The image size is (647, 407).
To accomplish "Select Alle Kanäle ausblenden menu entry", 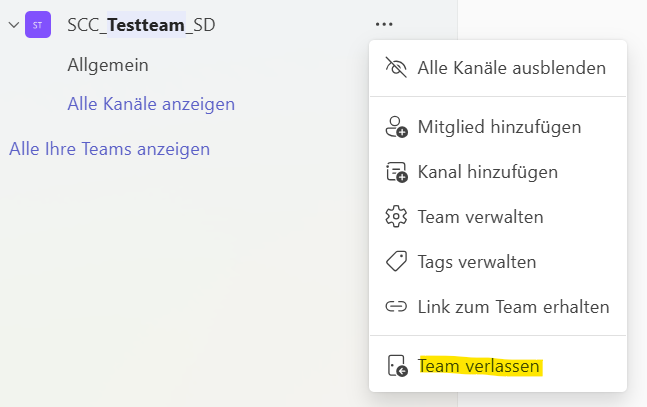I will [x=511, y=68].
